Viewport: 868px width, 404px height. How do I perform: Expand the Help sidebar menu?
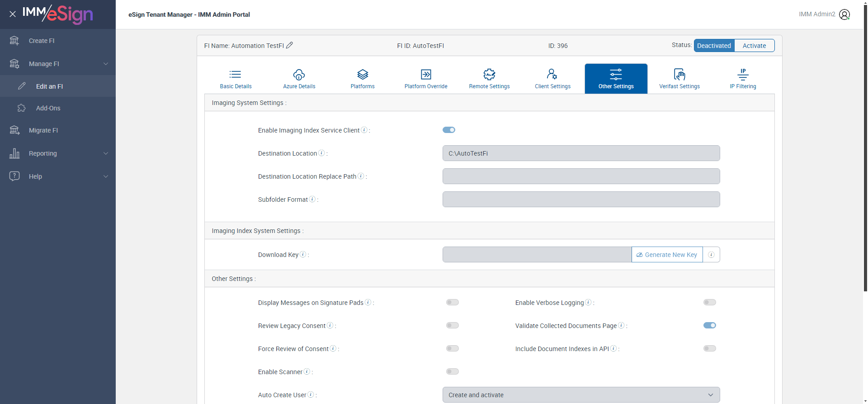click(58, 176)
